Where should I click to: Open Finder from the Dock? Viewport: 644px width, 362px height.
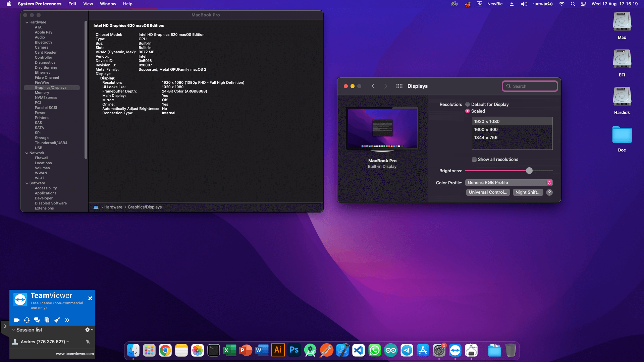133,351
